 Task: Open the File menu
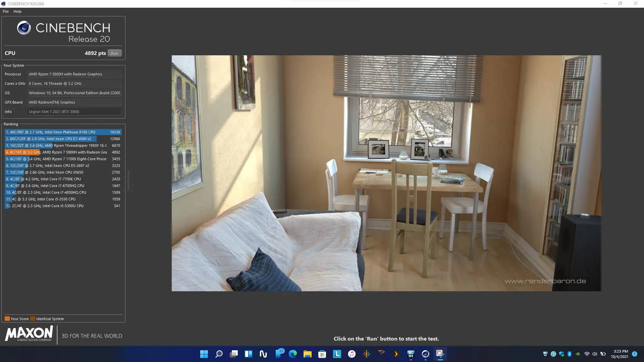(x=6, y=11)
